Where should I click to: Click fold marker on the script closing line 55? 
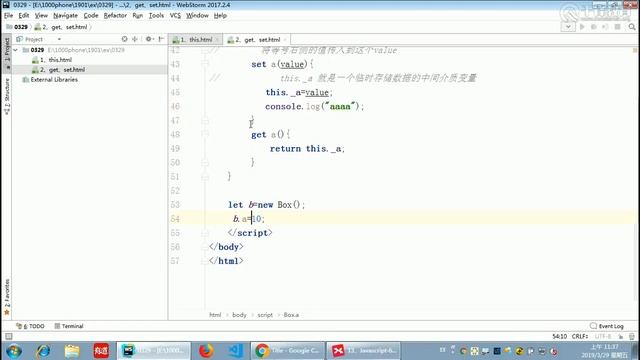tap(205, 233)
